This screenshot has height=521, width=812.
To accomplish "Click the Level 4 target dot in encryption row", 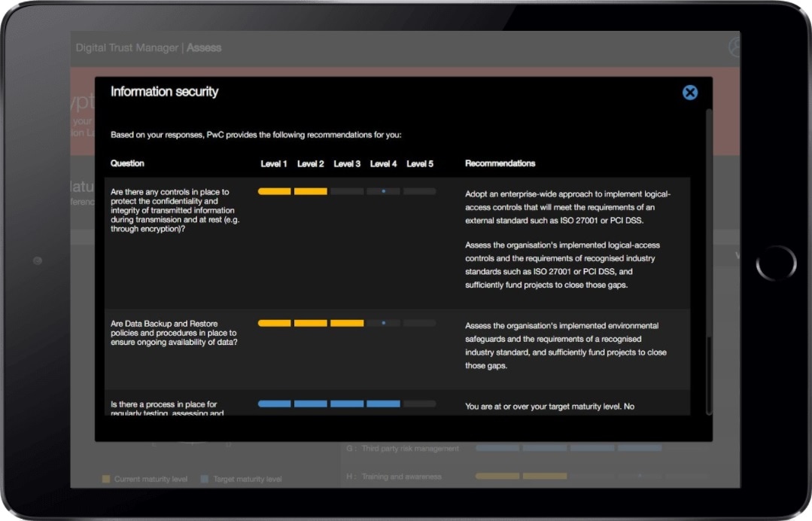I will point(383,191).
